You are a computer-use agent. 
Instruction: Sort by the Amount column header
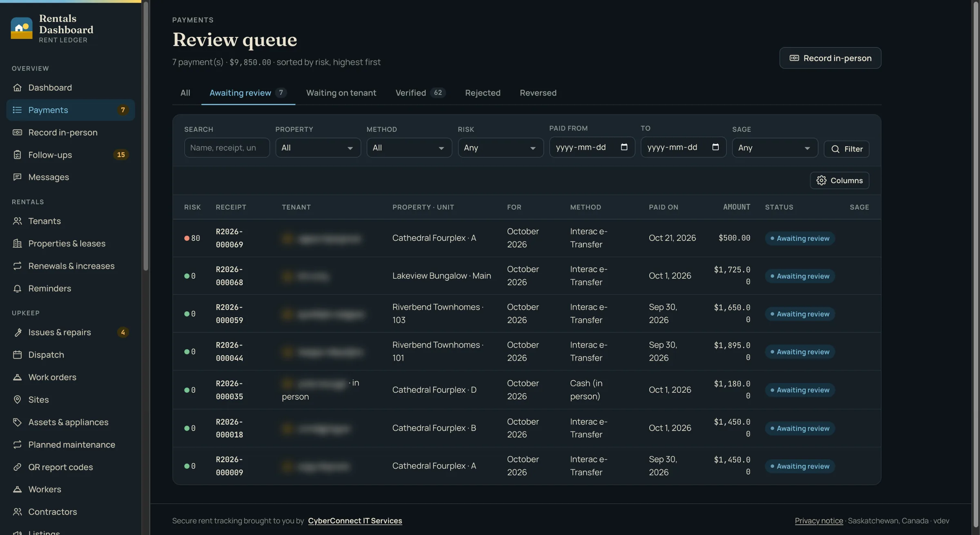pyautogui.click(x=737, y=207)
